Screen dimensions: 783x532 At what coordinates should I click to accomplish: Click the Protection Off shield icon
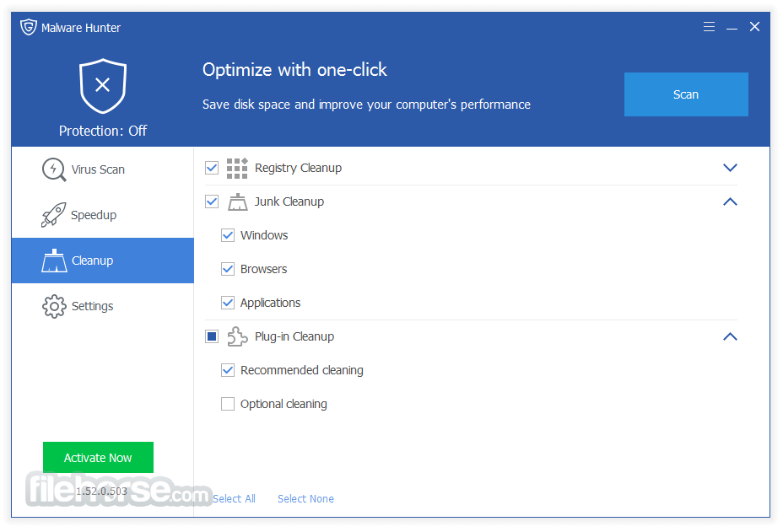coord(103,86)
